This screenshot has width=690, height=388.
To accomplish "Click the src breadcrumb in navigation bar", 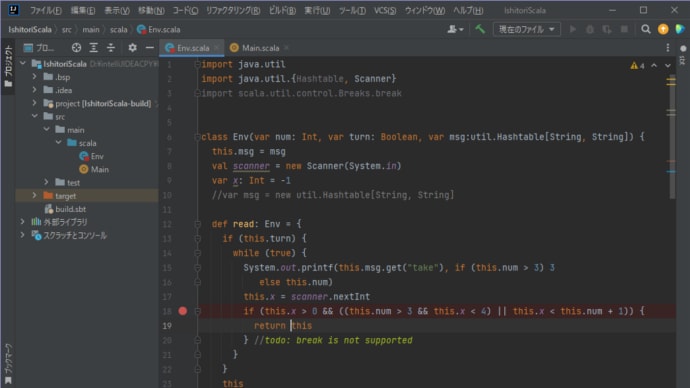I will (x=66, y=29).
